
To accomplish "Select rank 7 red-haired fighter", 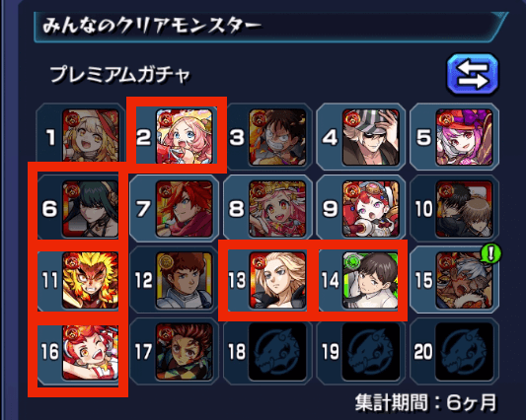I will coord(185,209).
